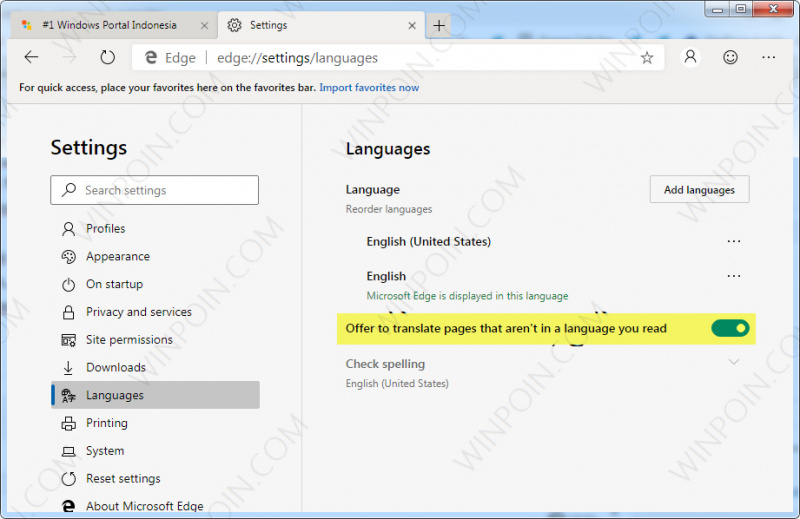Click the browser Back arrow

[x=32, y=57]
